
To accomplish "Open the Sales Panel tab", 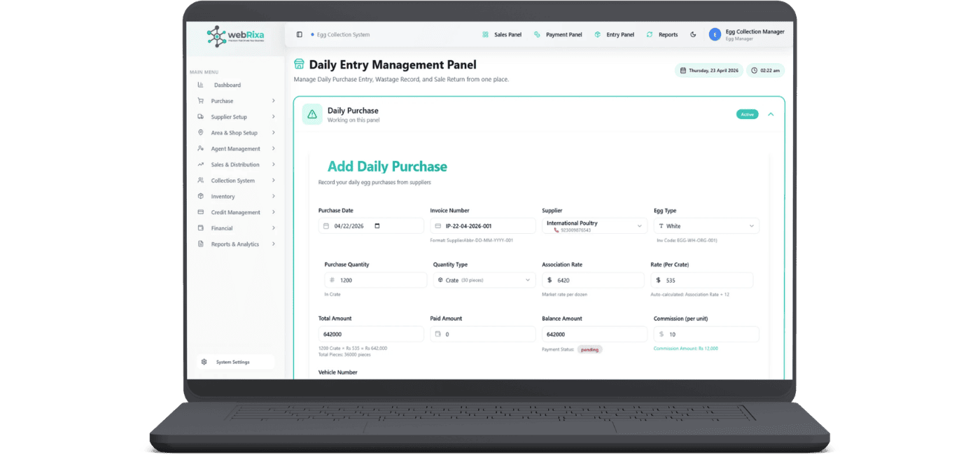I will pyautogui.click(x=502, y=34).
